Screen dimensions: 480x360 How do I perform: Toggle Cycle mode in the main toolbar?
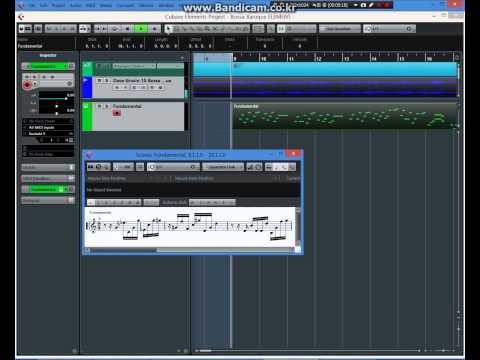[x=115, y=29]
